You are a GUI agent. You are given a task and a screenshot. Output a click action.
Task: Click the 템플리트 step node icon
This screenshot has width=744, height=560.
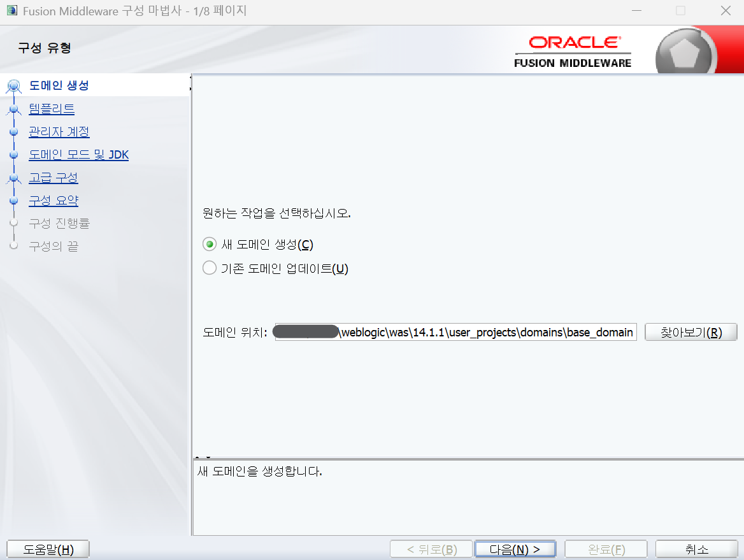[x=14, y=109]
